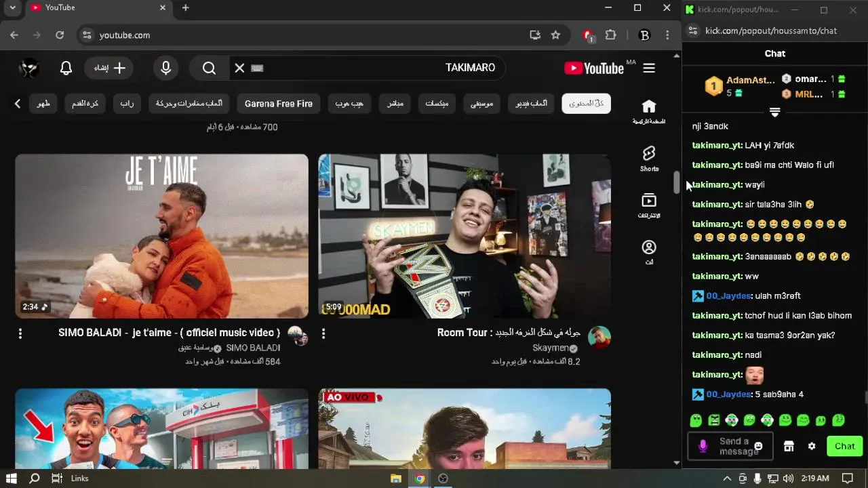Select the Garena Free Fire chip

(x=279, y=104)
